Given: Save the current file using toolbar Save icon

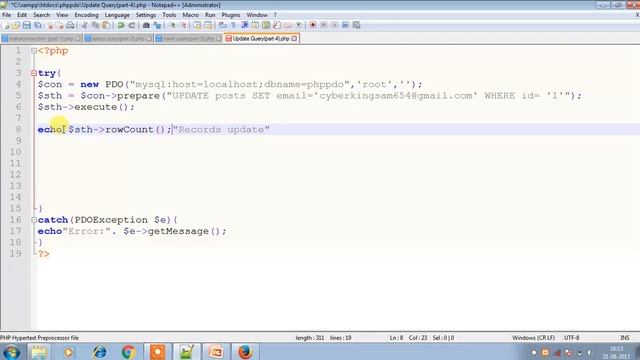Looking at the screenshot, I should point(27,25).
